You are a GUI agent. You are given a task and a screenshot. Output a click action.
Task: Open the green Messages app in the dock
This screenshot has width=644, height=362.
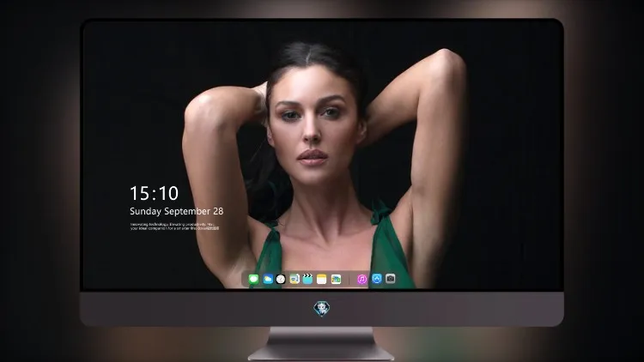[254, 279]
